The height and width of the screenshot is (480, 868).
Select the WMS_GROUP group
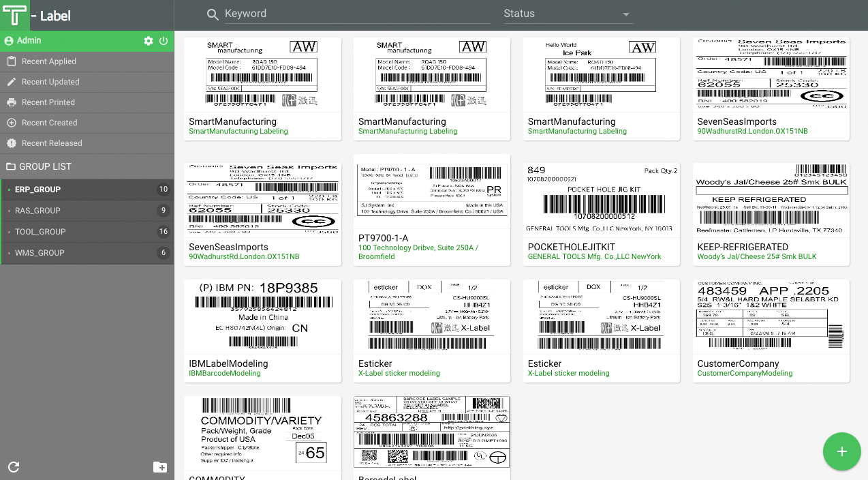click(87, 253)
